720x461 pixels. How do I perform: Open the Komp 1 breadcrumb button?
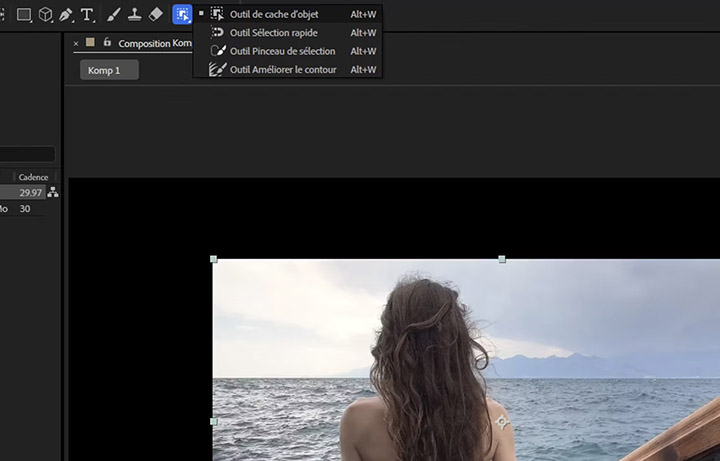click(x=109, y=70)
